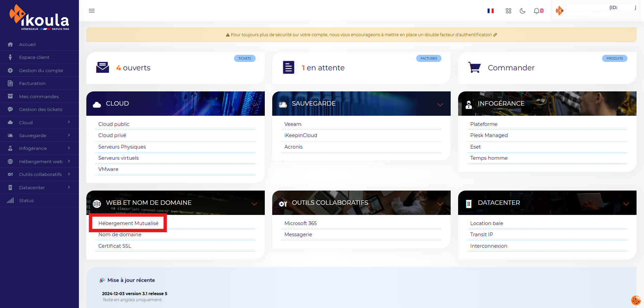
Task: Open the apps grid icon
Action: [508, 11]
